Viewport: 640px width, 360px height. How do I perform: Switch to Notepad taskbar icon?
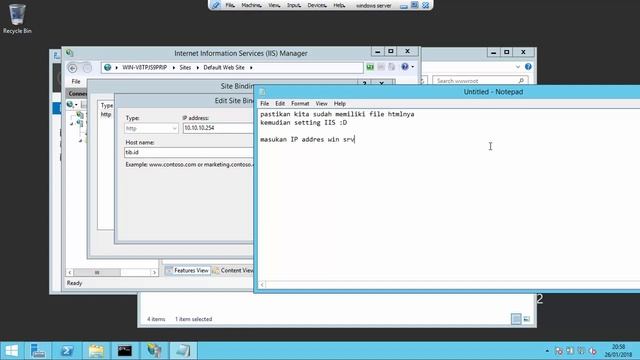[x=183, y=351]
